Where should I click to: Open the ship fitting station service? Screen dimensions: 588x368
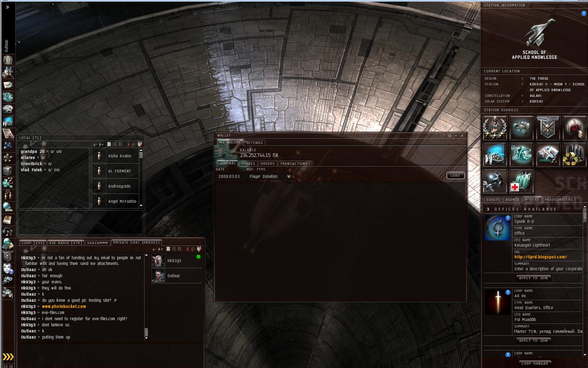pos(521,154)
